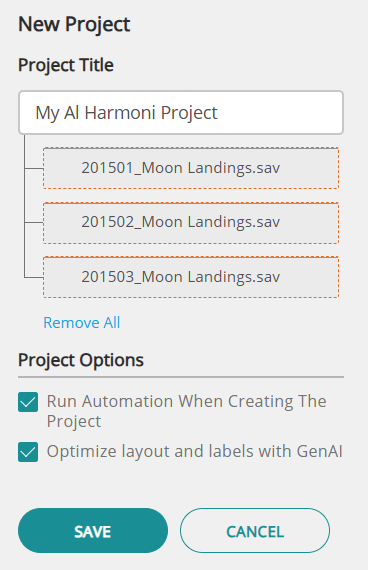Uncheck the Run Automation When Creating checkbox
This screenshot has width=368, height=570.
pyautogui.click(x=28, y=402)
